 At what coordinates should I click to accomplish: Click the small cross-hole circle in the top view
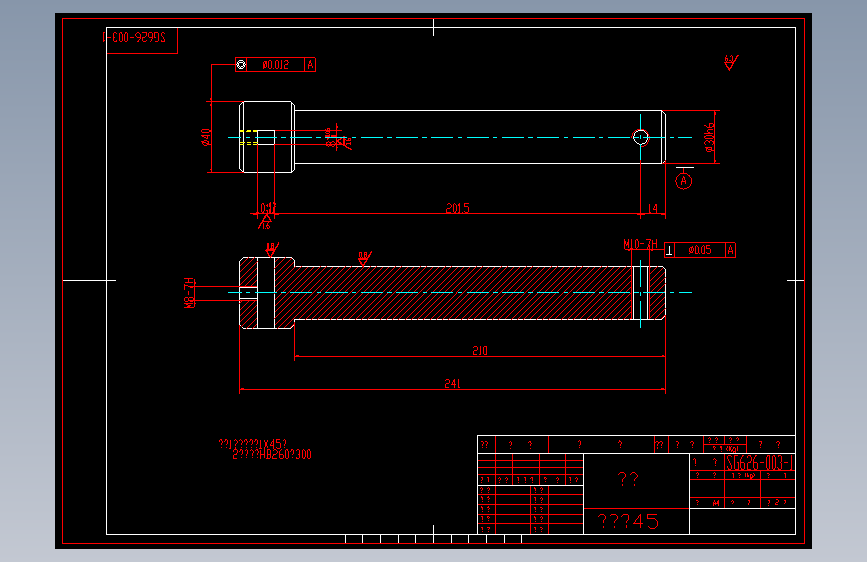click(x=640, y=137)
